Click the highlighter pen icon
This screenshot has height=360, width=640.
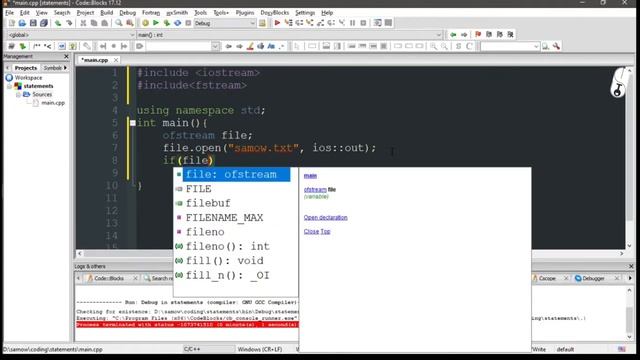[x=250, y=47]
